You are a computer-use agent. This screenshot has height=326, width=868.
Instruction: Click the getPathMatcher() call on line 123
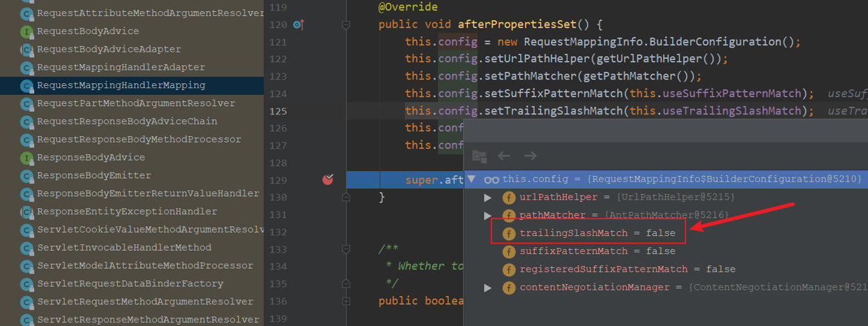(x=636, y=76)
